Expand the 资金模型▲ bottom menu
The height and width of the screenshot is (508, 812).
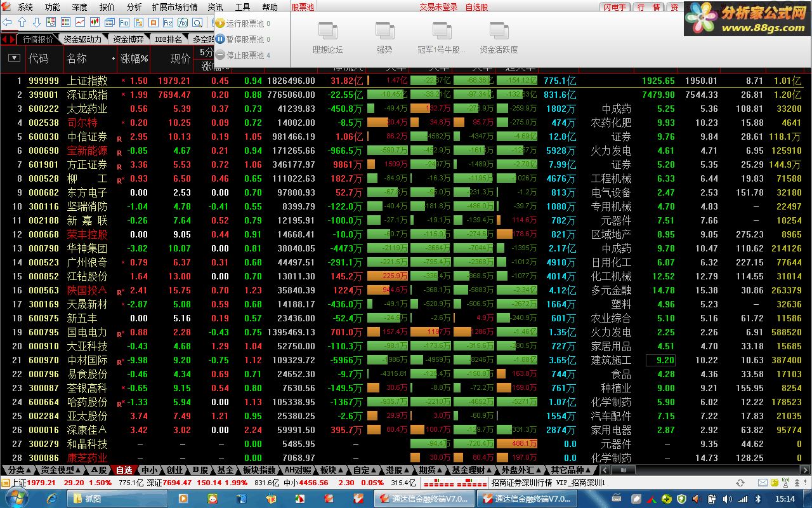(62, 470)
